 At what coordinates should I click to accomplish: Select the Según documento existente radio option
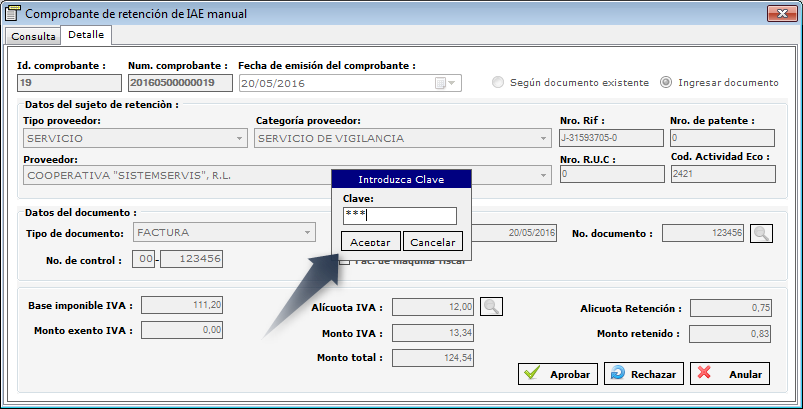pyautogui.click(x=497, y=82)
